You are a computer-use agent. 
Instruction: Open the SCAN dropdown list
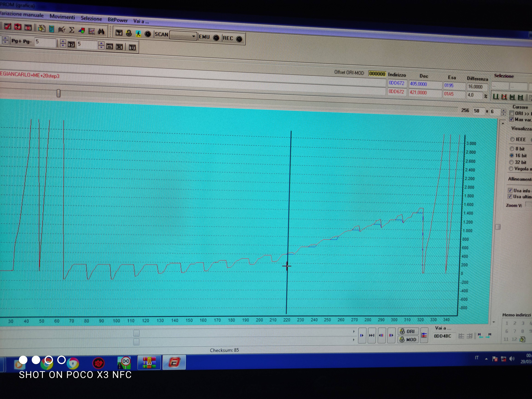click(194, 36)
